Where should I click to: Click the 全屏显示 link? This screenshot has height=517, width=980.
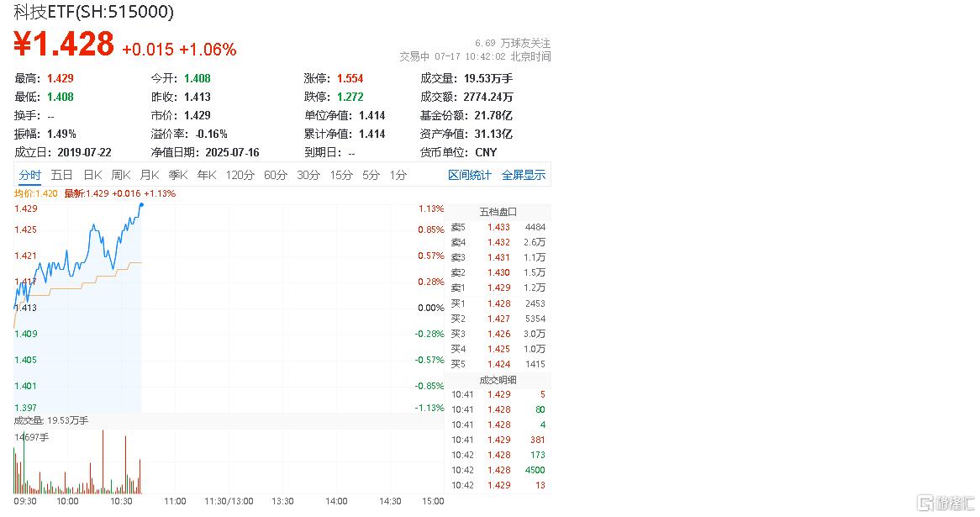pyautogui.click(x=524, y=175)
